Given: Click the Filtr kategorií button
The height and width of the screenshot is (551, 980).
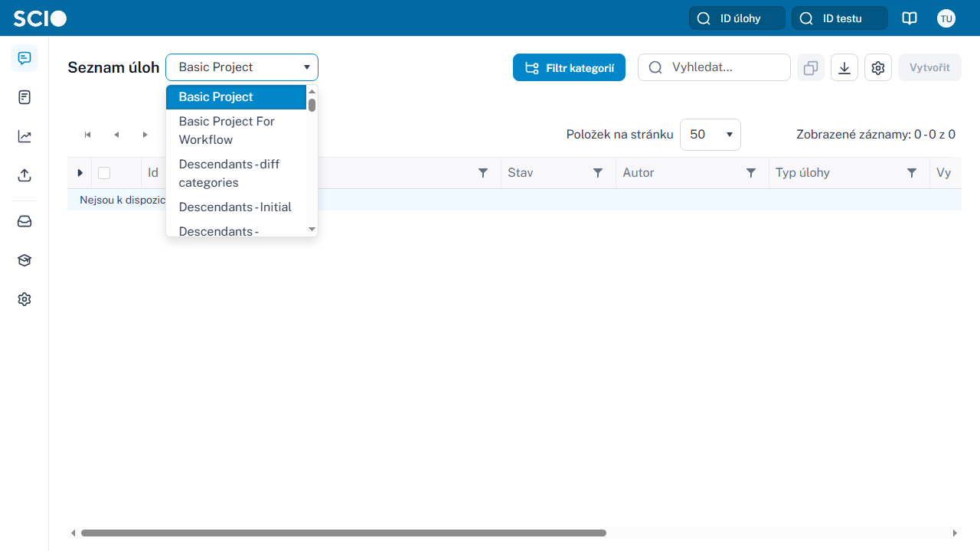Looking at the screenshot, I should click(569, 67).
